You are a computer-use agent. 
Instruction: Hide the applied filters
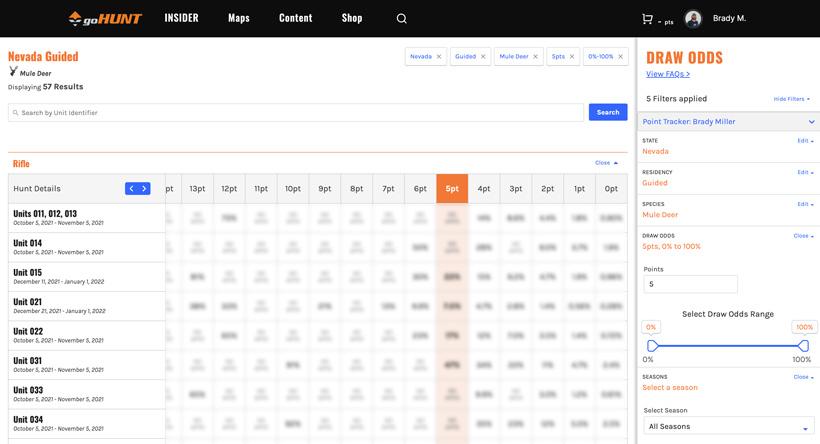click(793, 99)
